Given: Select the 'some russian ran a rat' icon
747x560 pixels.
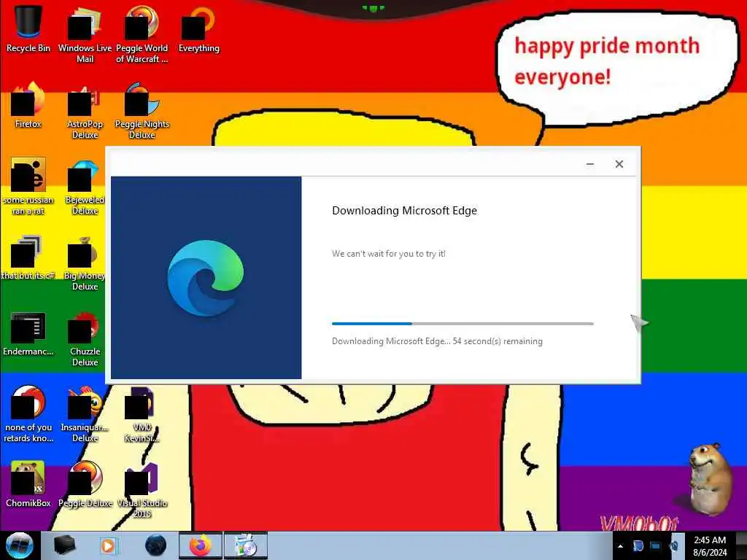Looking at the screenshot, I should click(x=28, y=186).
